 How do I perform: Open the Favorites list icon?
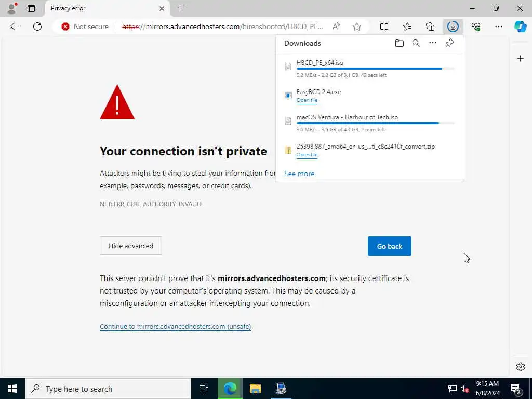point(407,26)
